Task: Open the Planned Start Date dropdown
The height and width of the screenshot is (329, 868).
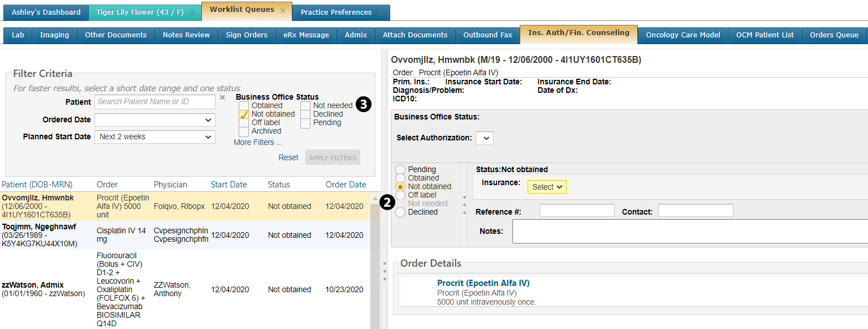Action: point(155,136)
